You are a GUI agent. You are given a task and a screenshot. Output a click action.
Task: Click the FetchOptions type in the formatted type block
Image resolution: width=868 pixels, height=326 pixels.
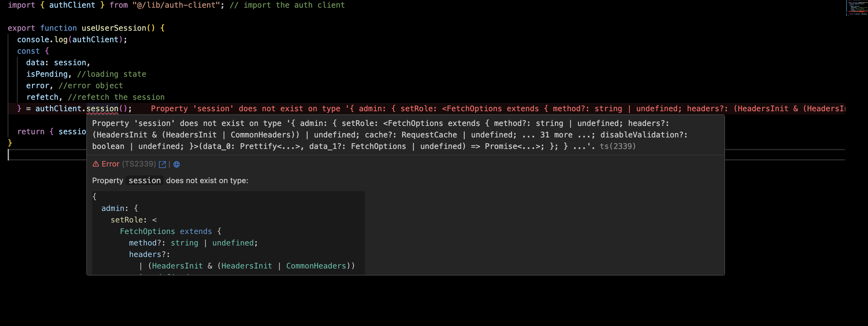[x=147, y=231]
